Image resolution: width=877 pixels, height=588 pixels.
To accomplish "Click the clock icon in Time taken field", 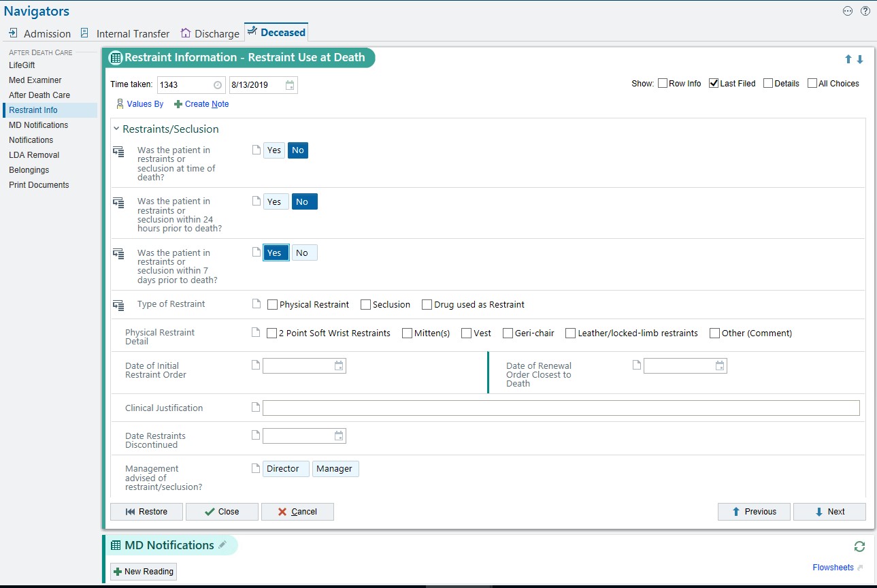I will [218, 85].
